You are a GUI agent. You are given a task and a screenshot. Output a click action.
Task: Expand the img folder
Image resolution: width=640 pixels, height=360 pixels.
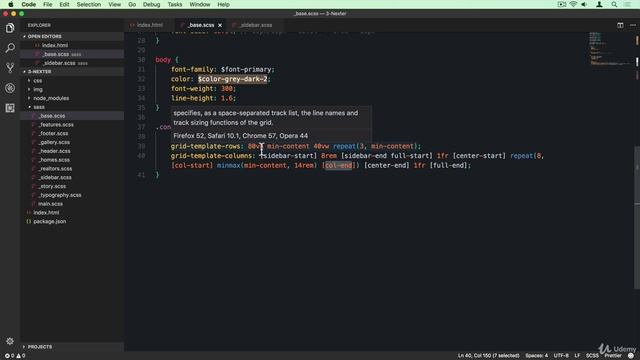click(38, 89)
